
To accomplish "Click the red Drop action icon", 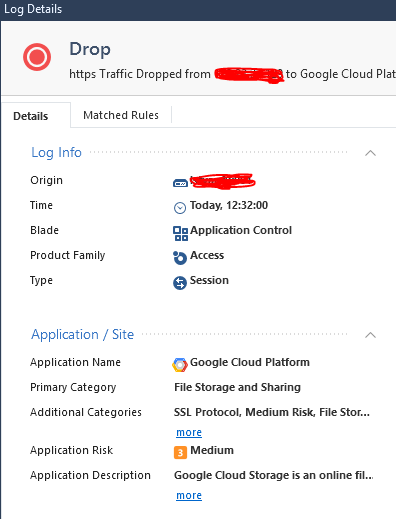I will tap(37, 57).
